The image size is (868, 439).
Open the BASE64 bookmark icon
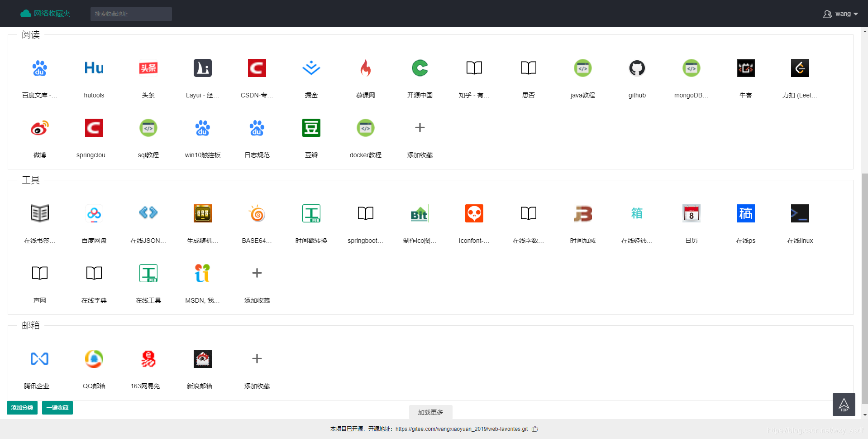[257, 213]
